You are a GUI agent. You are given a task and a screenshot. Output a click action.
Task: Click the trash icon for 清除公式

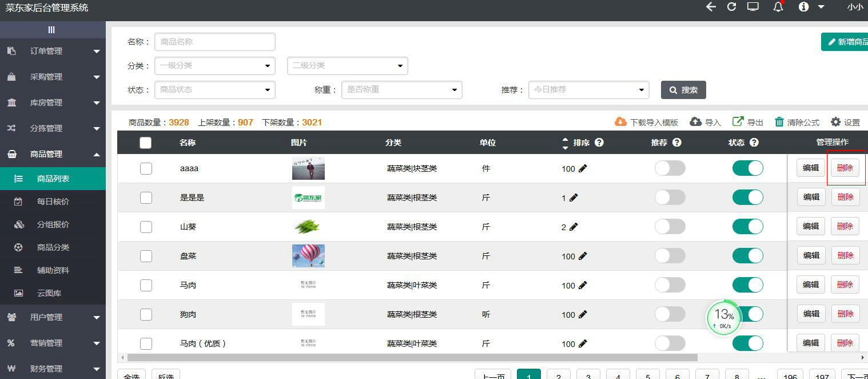tap(779, 121)
